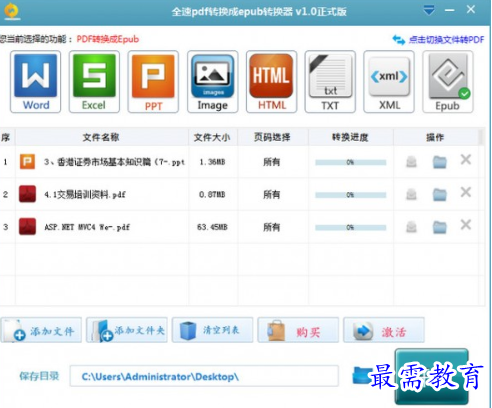Click the 购买 purchase button
492x408 pixels.
pyautogui.click(x=298, y=330)
